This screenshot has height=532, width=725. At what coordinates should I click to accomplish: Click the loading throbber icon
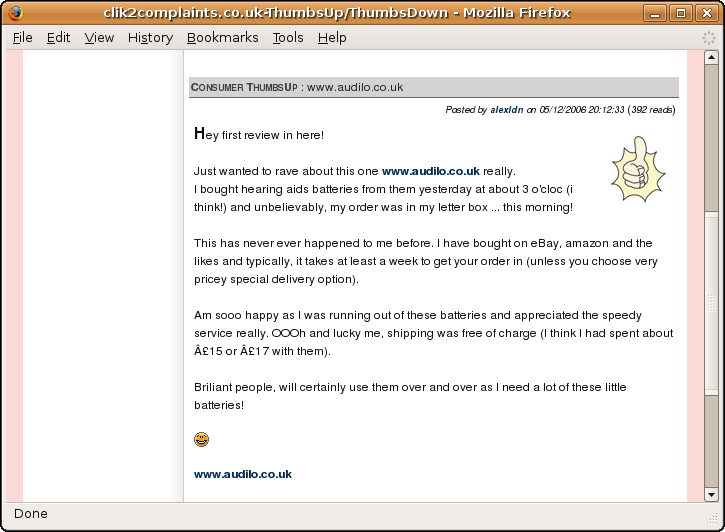tap(708, 37)
